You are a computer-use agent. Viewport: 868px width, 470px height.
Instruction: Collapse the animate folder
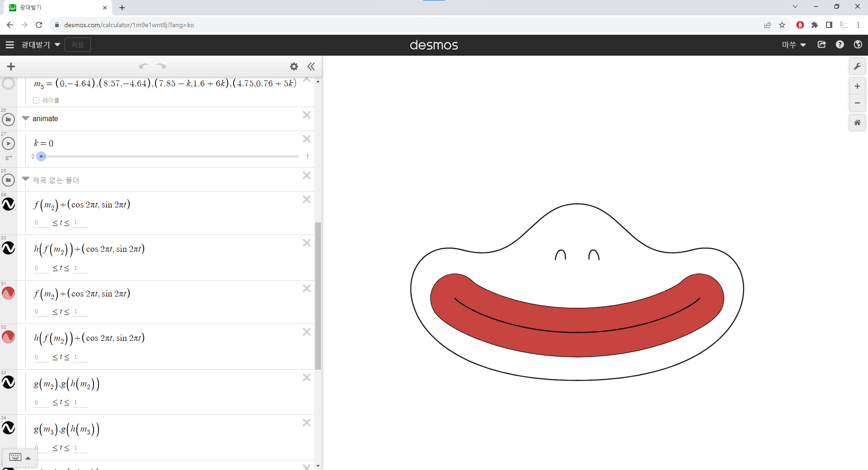click(26, 118)
